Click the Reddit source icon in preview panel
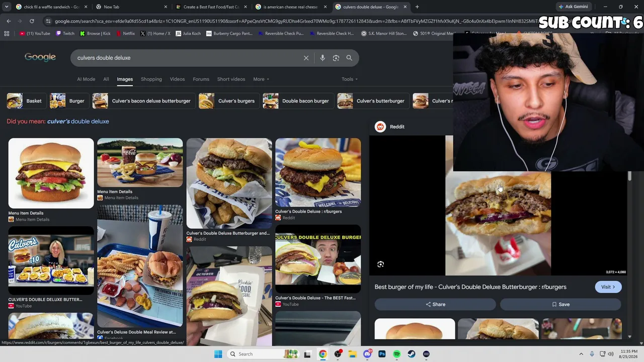Screen dimensions: 644x362 coord(380,127)
